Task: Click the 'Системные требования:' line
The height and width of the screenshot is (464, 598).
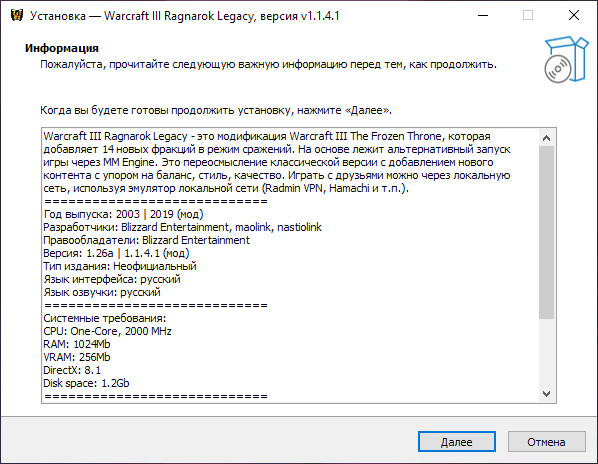Action: [x=105, y=318]
